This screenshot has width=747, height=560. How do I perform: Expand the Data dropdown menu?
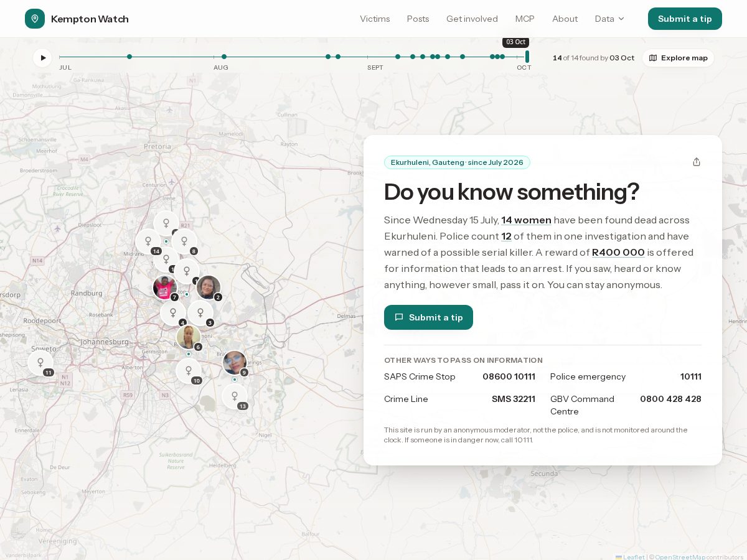point(609,19)
